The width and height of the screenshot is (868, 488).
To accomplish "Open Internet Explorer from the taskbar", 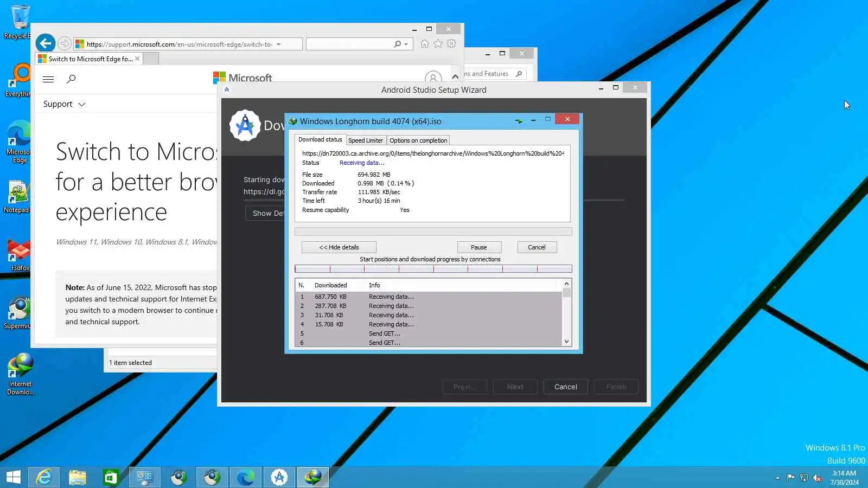I will pos(44,477).
